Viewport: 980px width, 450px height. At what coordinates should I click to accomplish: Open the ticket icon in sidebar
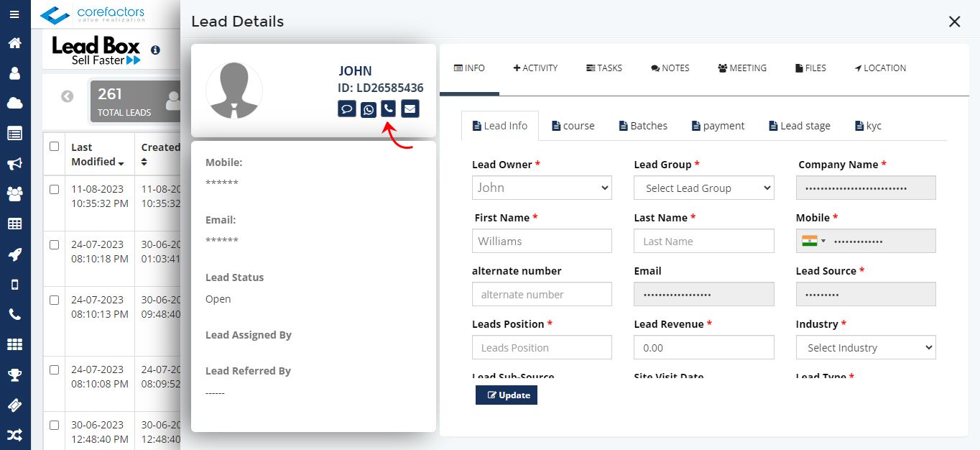[x=14, y=405]
